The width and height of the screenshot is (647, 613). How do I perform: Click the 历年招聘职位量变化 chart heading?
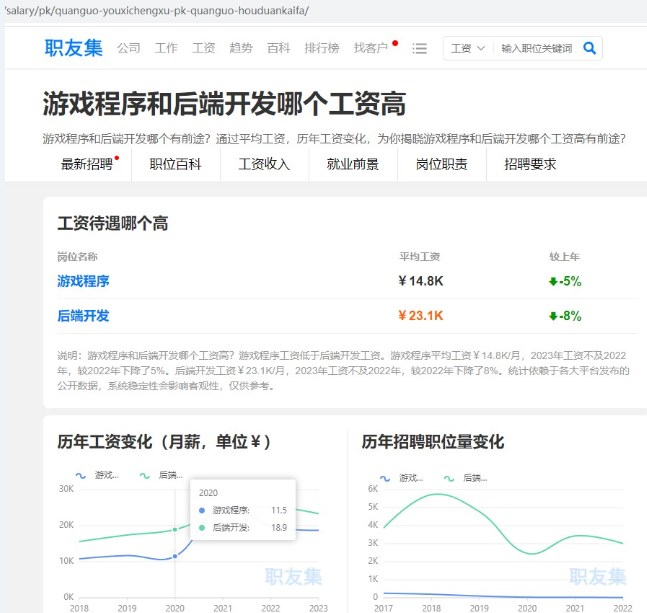point(432,442)
